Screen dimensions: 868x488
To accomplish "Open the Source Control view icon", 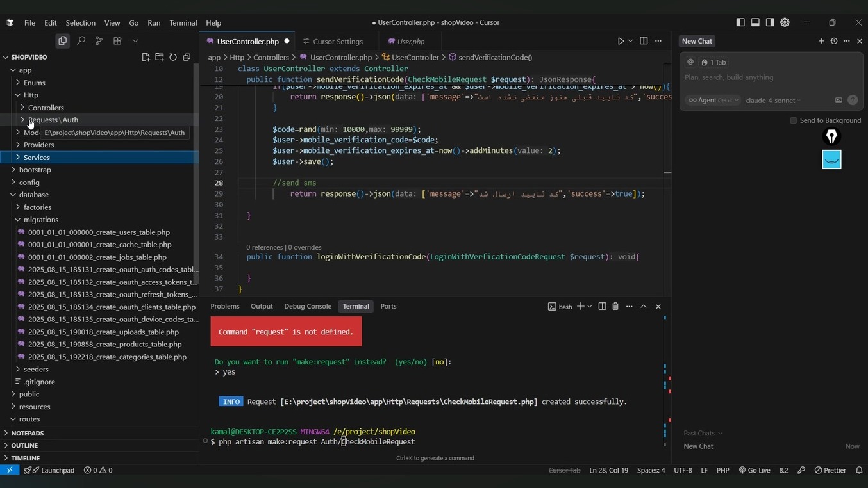I will click(99, 41).
